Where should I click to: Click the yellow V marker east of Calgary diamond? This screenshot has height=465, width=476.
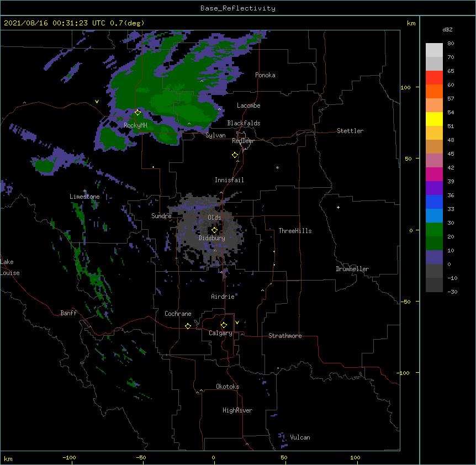point(237,323)
